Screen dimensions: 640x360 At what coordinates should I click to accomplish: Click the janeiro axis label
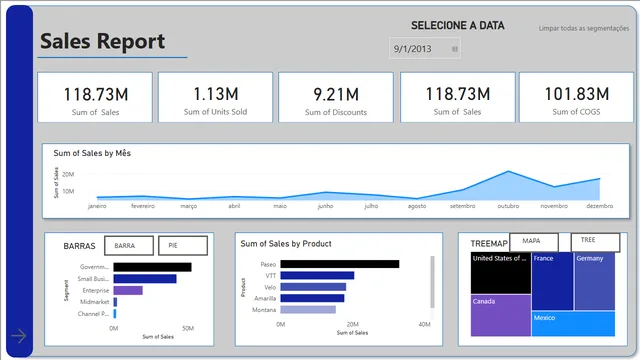click(97, 206)
